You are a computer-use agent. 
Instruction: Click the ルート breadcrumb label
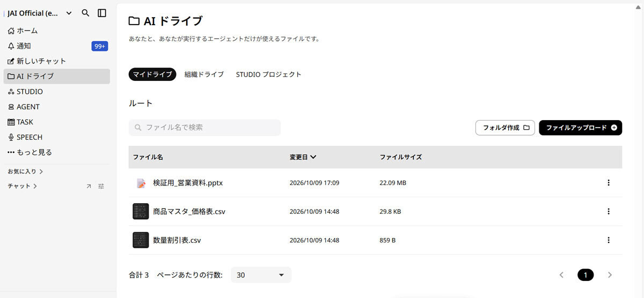click(x=141, y=103)
